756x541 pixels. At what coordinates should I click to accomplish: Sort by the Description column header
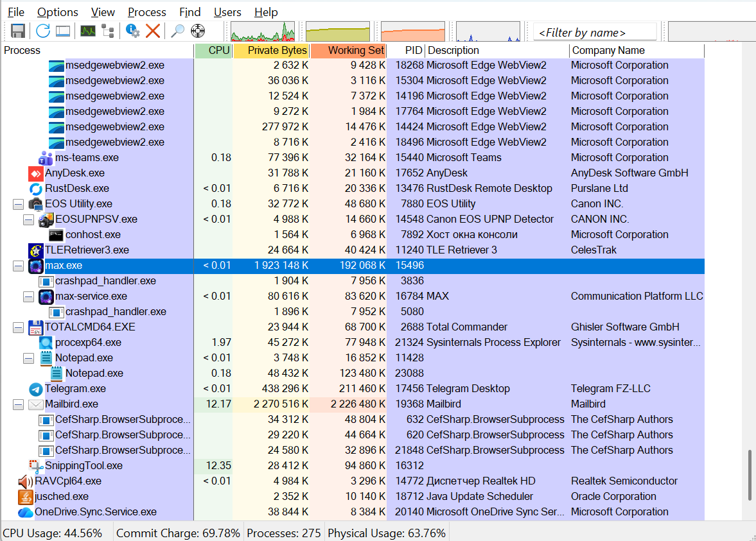click(497, 51)
